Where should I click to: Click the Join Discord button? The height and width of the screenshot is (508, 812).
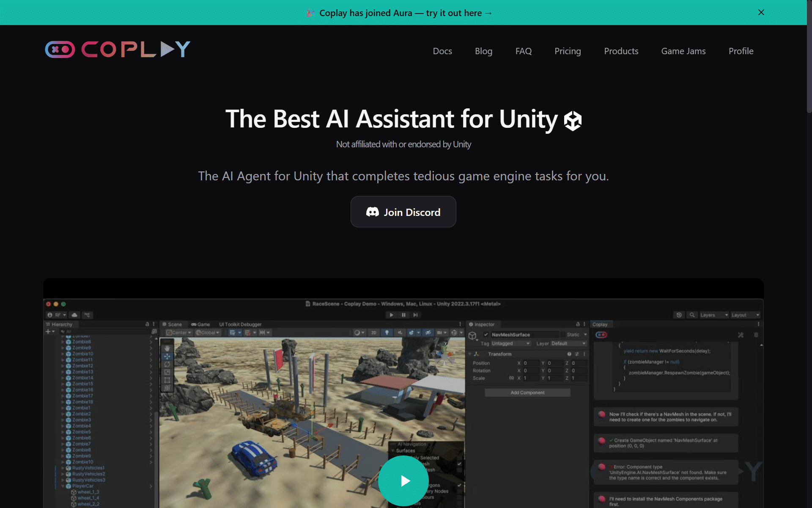click(403, 212)
